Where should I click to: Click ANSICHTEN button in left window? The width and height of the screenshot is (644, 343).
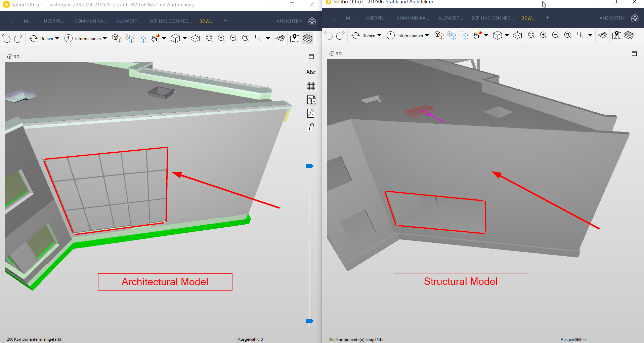289,21
